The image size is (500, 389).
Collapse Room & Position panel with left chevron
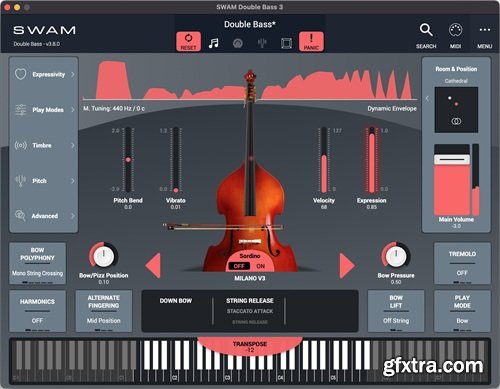coord(427,98)
